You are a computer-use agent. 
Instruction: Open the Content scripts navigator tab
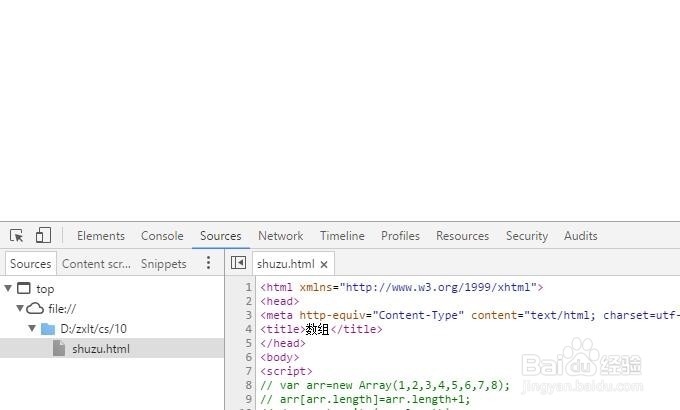tap(96, 263)
